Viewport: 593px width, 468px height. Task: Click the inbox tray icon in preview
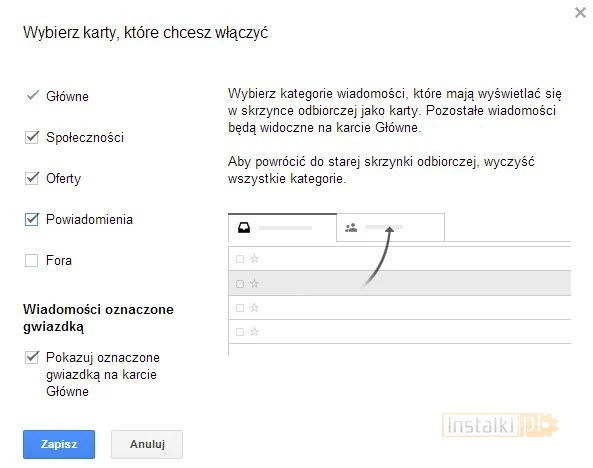(244, 228)
